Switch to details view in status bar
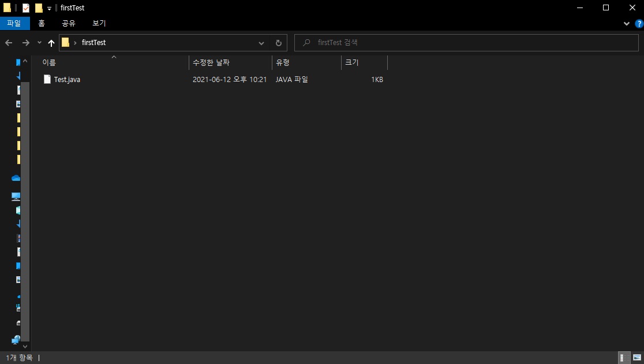Image resolution: width=644 pixels, height=364 pixels. point(624,358)
